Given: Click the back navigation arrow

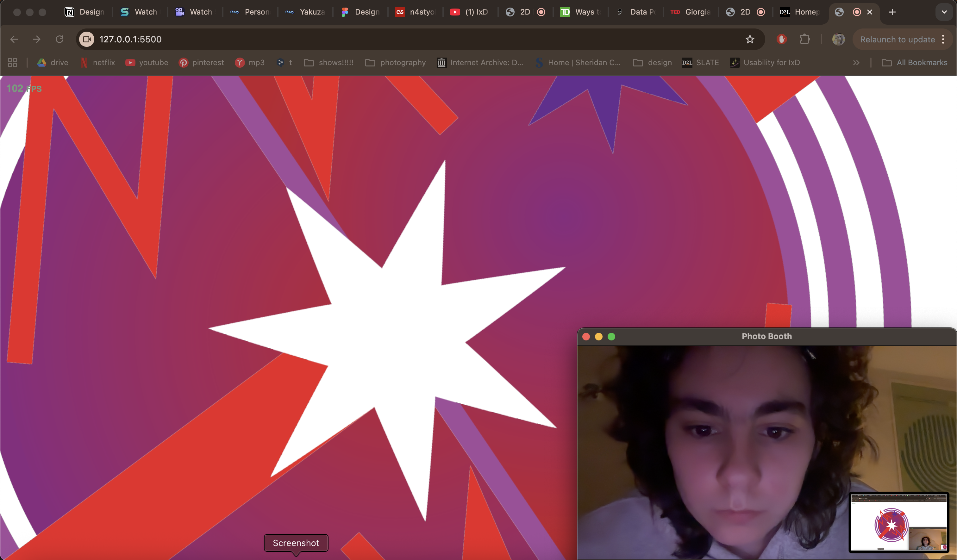Looking at the screenshot, I should coord(14,39).
